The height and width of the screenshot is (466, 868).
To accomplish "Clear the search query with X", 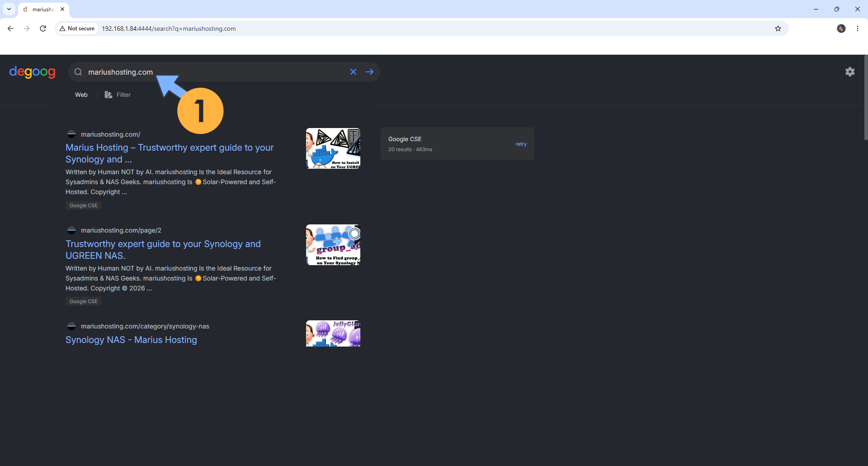I will [353, 72].
